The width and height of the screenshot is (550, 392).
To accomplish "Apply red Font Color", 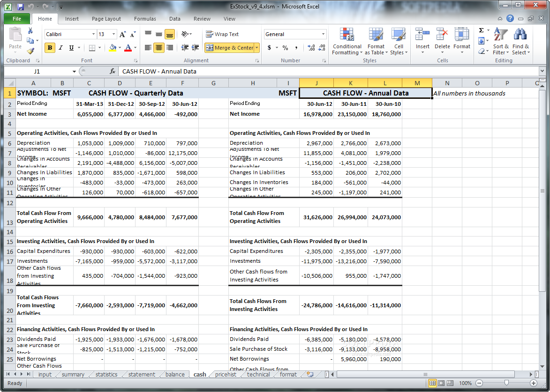I will pos(128,48).
